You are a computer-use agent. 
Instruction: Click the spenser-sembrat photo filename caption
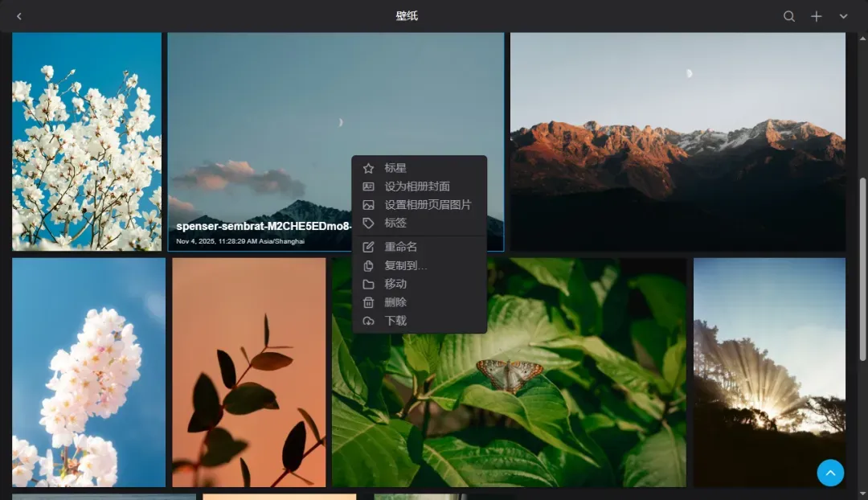click(263, 227)
